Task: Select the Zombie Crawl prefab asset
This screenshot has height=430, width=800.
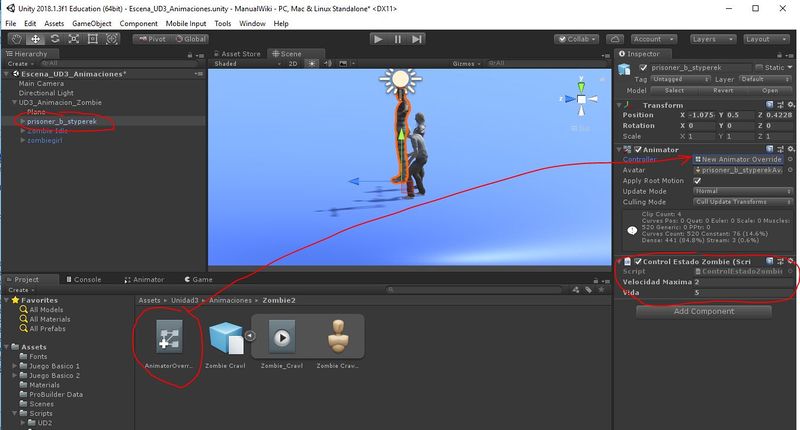Action: pos(225,337)
